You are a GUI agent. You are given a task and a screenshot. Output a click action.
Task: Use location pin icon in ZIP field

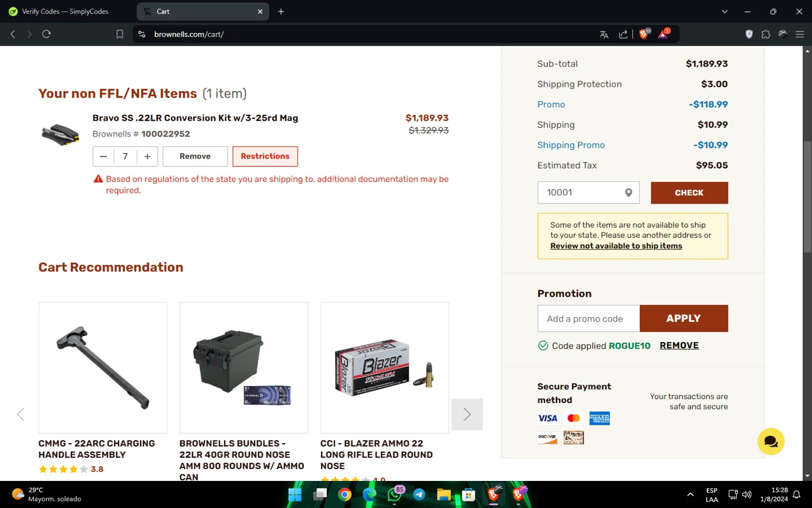628,193
